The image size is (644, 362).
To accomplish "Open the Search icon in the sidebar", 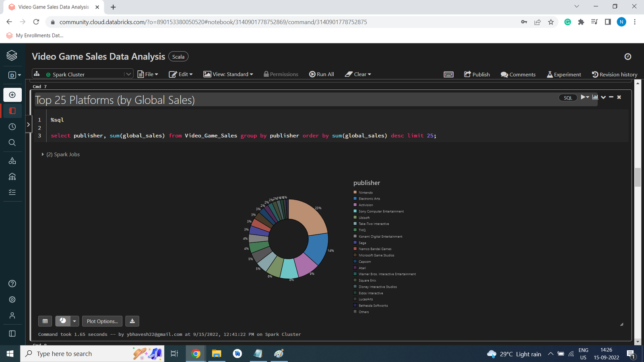I will point(12,142).
